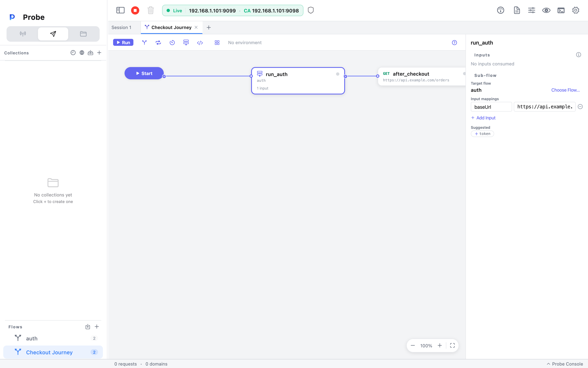588x368 pixels.
Task: Select the paper-plane requests sidebar tab
Action: [x=53, y=34]
